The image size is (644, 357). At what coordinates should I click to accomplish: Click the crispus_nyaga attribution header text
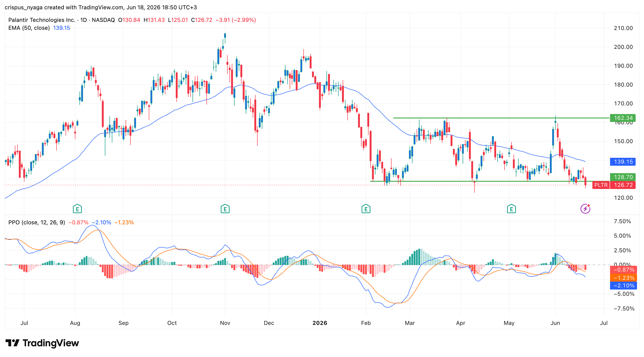[x=101, y=7]
